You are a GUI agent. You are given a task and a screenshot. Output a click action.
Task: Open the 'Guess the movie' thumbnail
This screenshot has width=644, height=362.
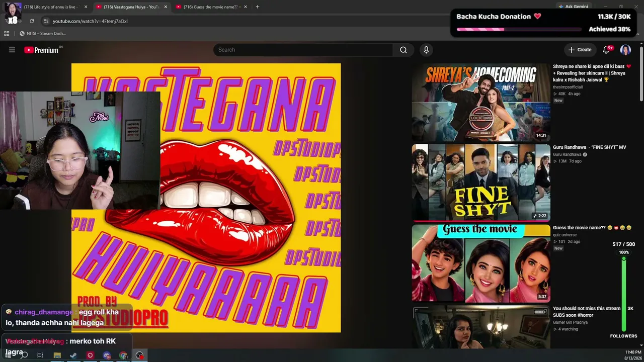pyautogui.click(x=481, y=263)
